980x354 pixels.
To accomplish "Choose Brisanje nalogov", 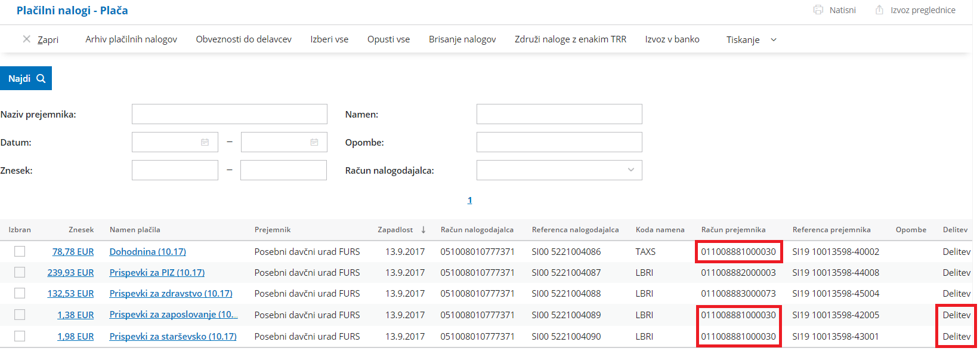I will pos(462,39).
